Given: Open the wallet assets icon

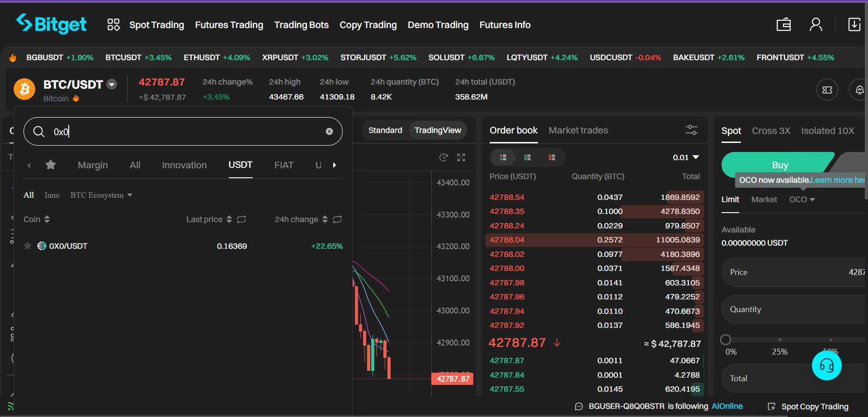Looking at the screenshot, I should [783, 24].
